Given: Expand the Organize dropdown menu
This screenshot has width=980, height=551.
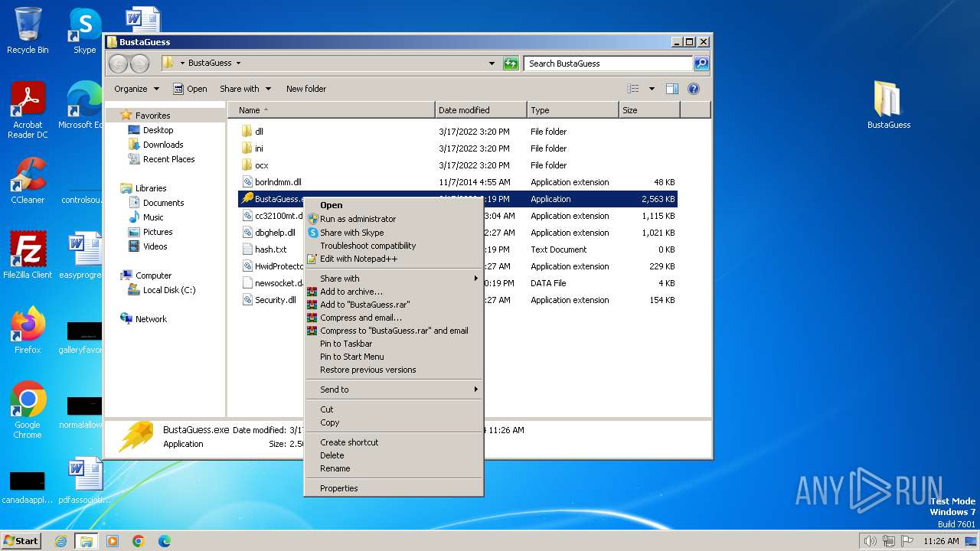Looking at the screenshot, I should (x=136, y=89).
